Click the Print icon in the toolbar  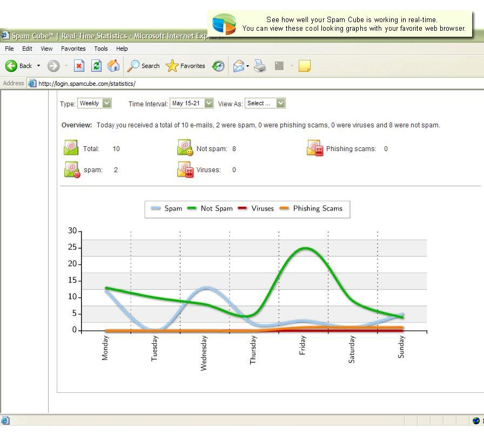tap(259, 65)
